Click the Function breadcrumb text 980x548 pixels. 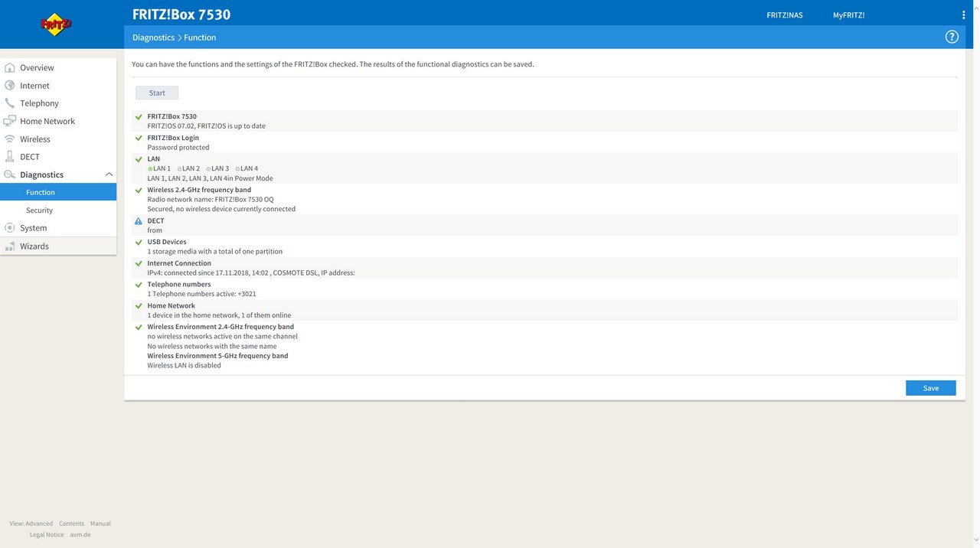[x=200, y=38]
